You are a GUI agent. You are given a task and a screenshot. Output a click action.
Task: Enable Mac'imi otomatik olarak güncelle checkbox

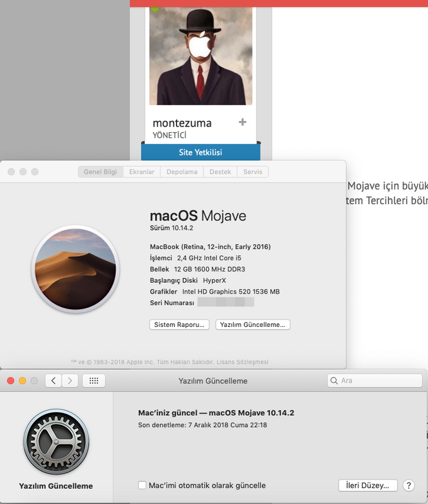[x=142, y=485]
